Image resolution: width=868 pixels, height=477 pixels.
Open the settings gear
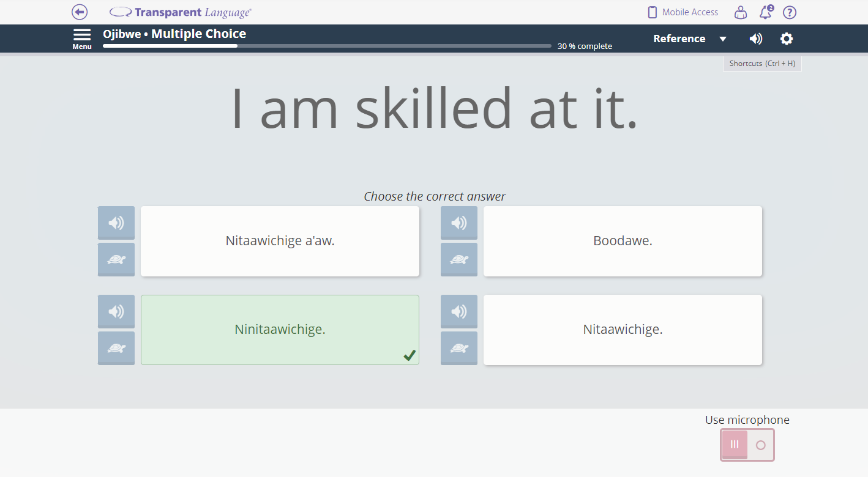(x=787, y=39)
